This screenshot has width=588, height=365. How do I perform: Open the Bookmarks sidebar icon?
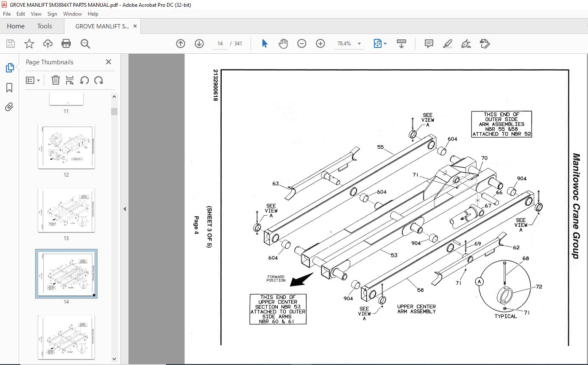[x=9, y=88]
